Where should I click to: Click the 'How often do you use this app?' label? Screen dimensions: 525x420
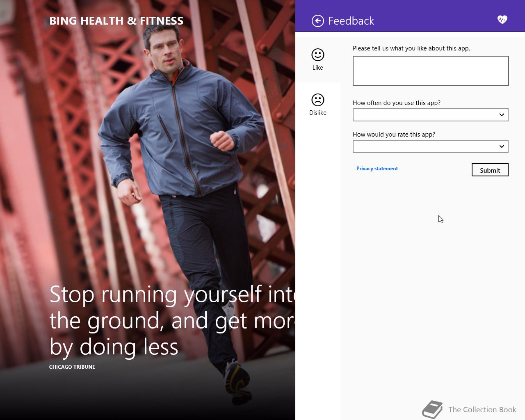tap(397, 103)
